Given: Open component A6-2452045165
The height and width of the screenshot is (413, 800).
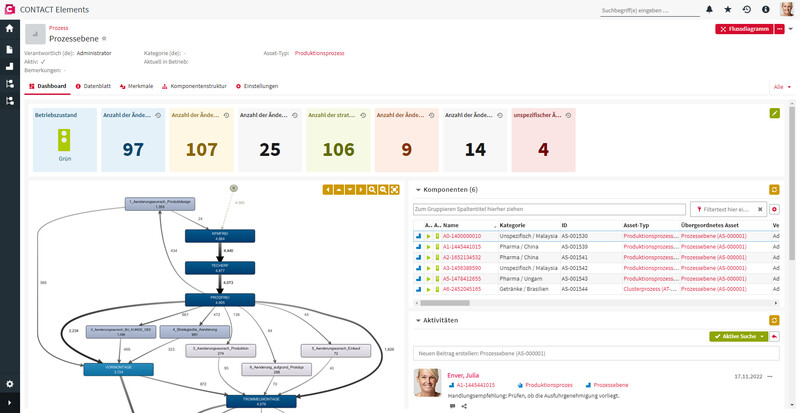Looking at the screenshot, I should 461,289.
